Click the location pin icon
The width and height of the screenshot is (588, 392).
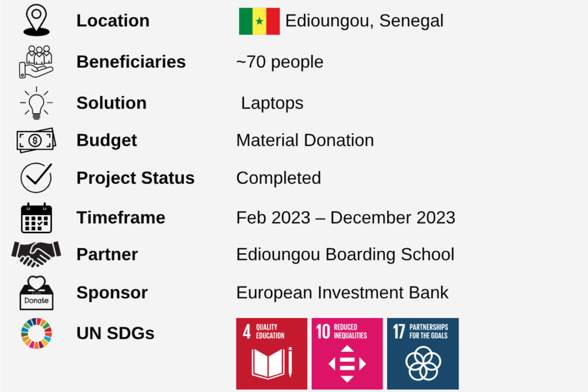(37, 20)
